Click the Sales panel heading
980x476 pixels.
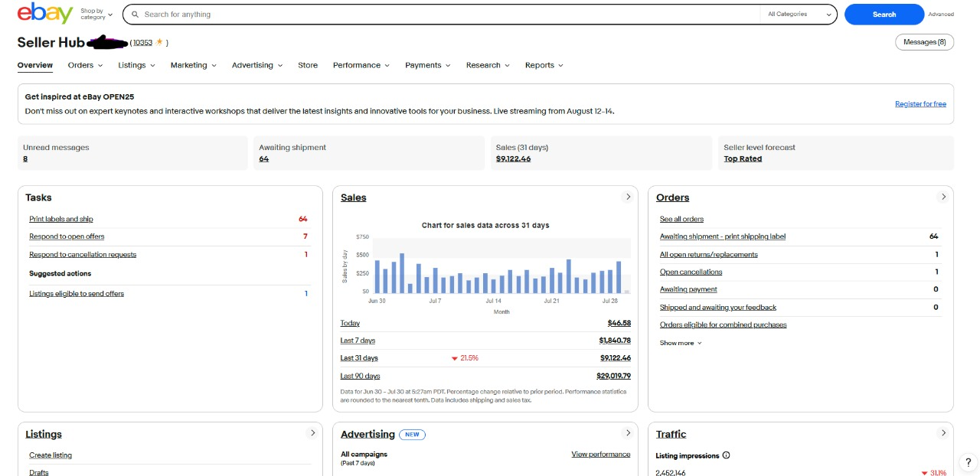point(354,197)
